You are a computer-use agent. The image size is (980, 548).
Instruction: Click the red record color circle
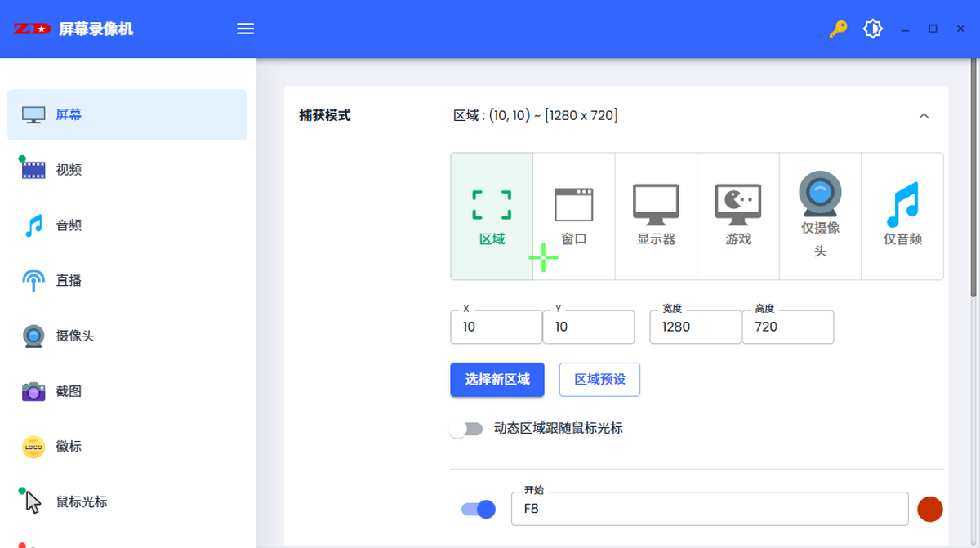[929, 509]
